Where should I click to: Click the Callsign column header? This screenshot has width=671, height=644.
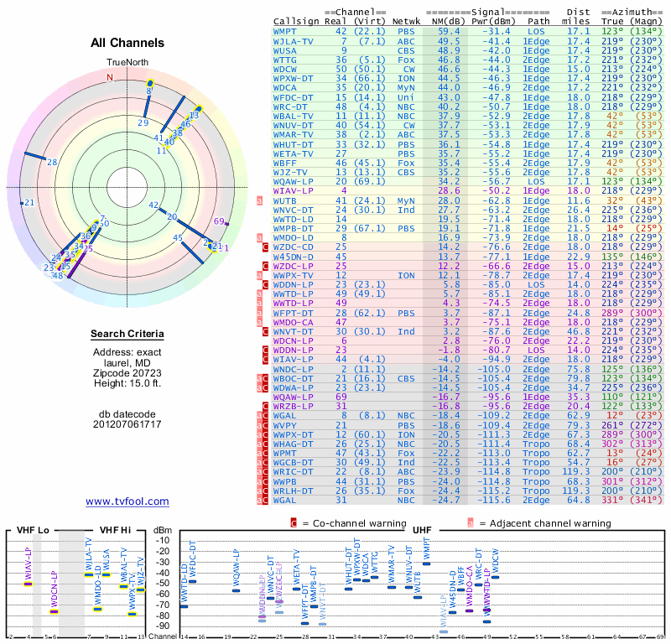click(x=296, y=22)
